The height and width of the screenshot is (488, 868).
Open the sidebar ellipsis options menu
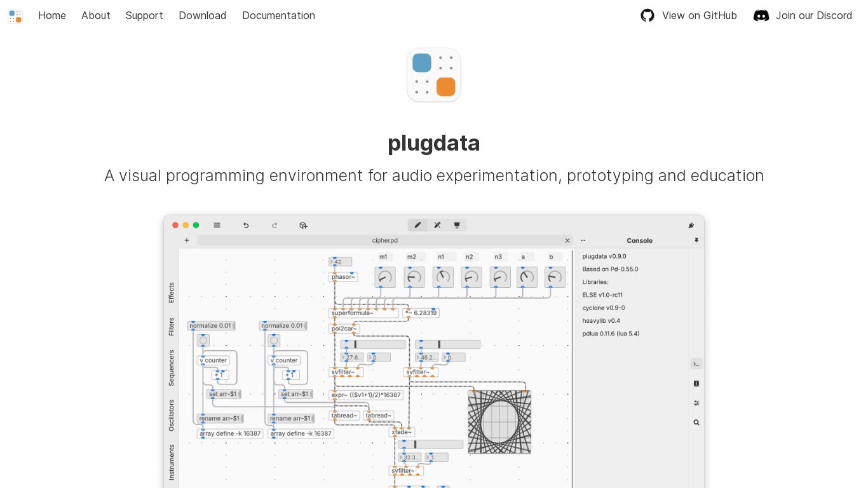[x=583, y=240]
